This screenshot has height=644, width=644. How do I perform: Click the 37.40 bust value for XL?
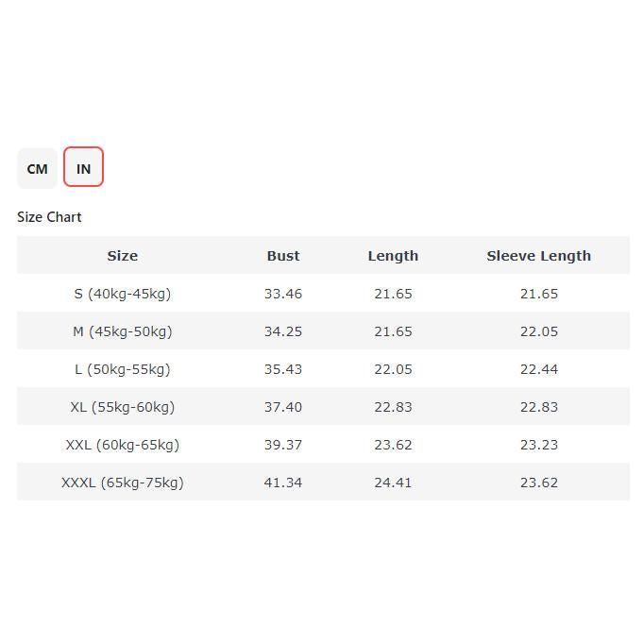click(283, 407)
